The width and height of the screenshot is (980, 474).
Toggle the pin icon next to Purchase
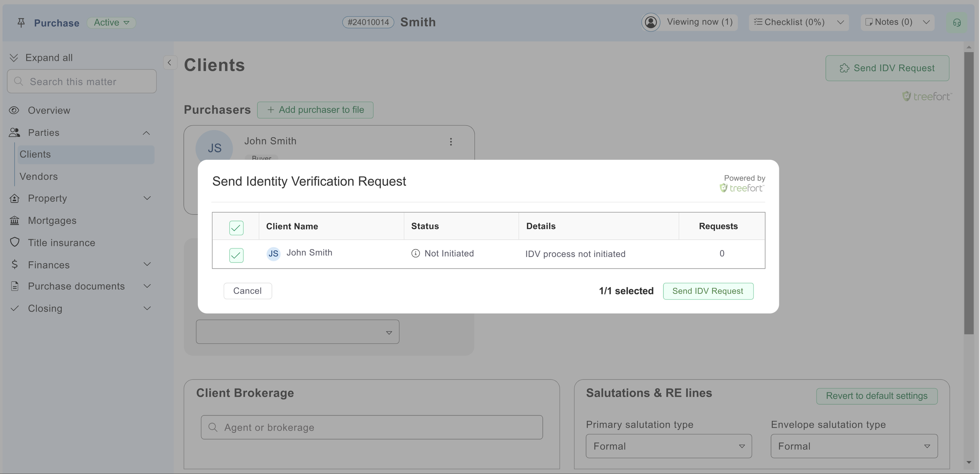click(x=21, y=22)
